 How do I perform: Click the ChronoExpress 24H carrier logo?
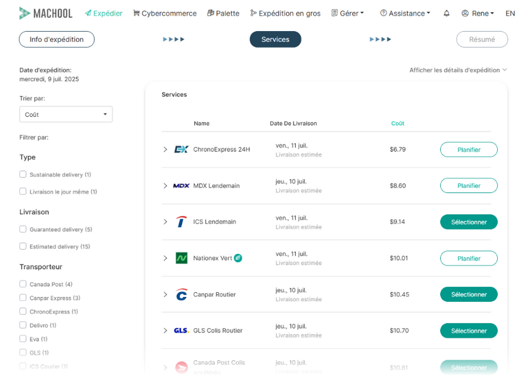click(181, 149)
